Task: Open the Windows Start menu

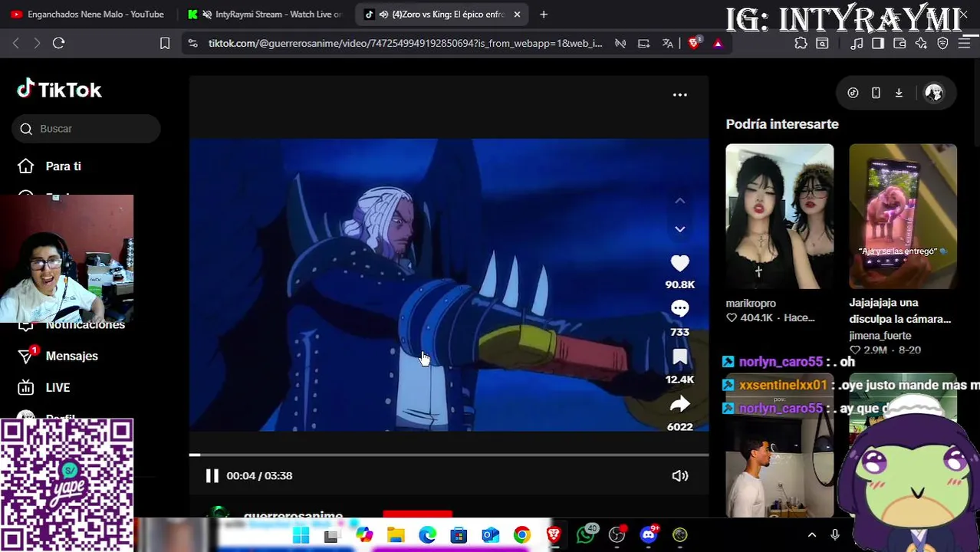Action: point(301,535)
